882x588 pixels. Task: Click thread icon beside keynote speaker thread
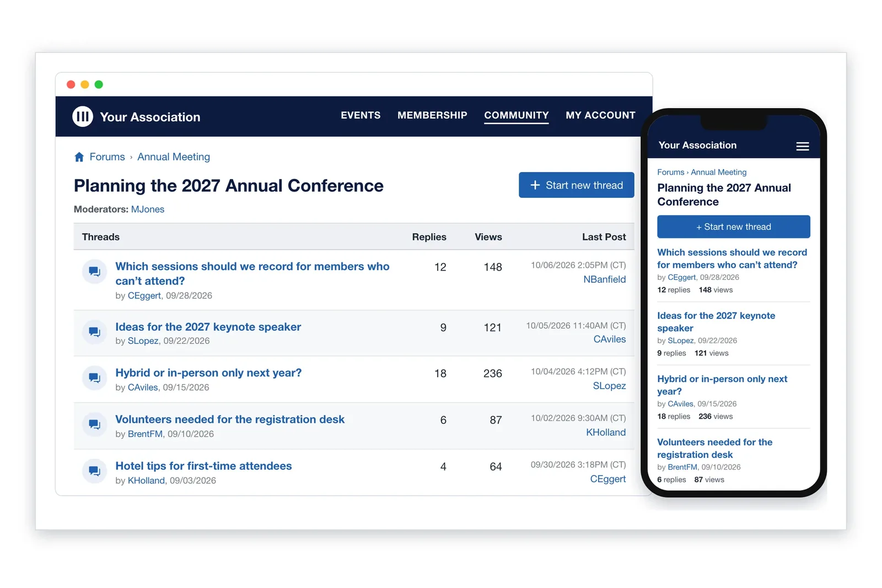[x=94, y=332]
